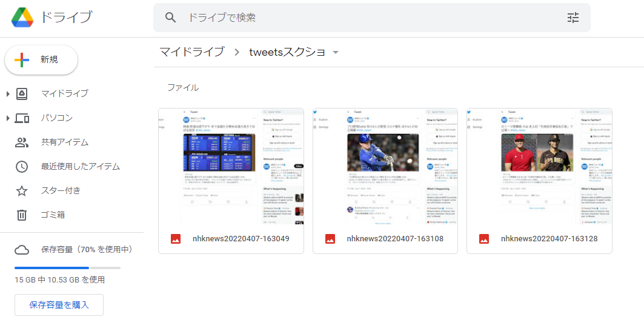The image size is (644, 331).
Task: Click the ドライブ product name text
Action: (67, 18)
